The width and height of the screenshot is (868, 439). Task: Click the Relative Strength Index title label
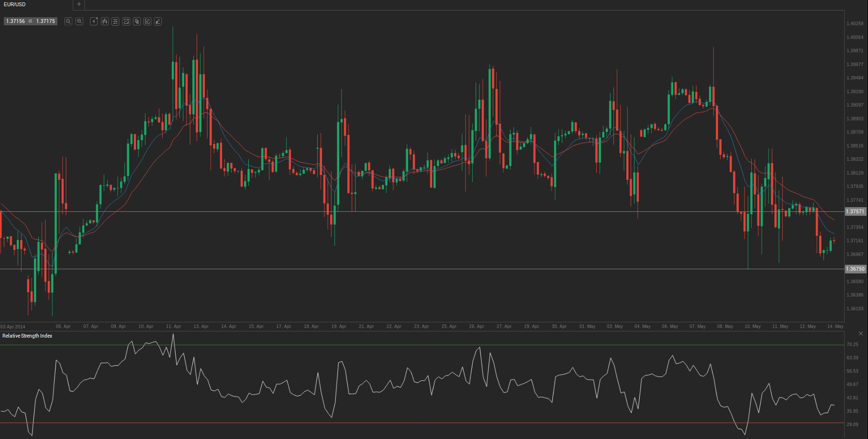tap(27, 336)
